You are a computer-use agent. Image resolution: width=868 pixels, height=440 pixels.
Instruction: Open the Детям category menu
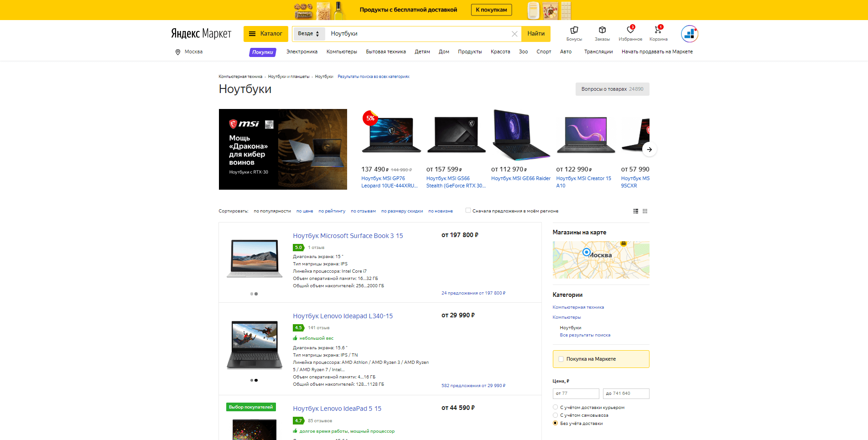click(422, 52)
